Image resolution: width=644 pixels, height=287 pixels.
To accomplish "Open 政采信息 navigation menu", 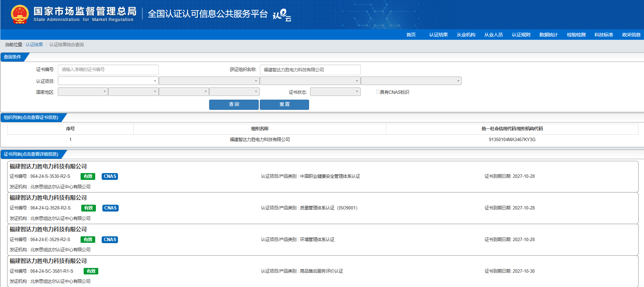I will (631, 35).
